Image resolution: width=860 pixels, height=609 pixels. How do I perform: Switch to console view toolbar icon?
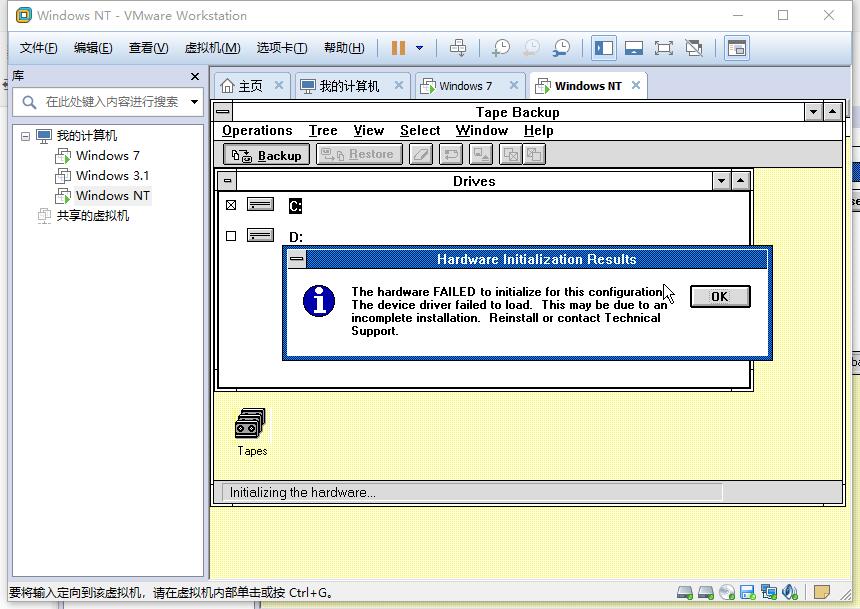point(736,48)
